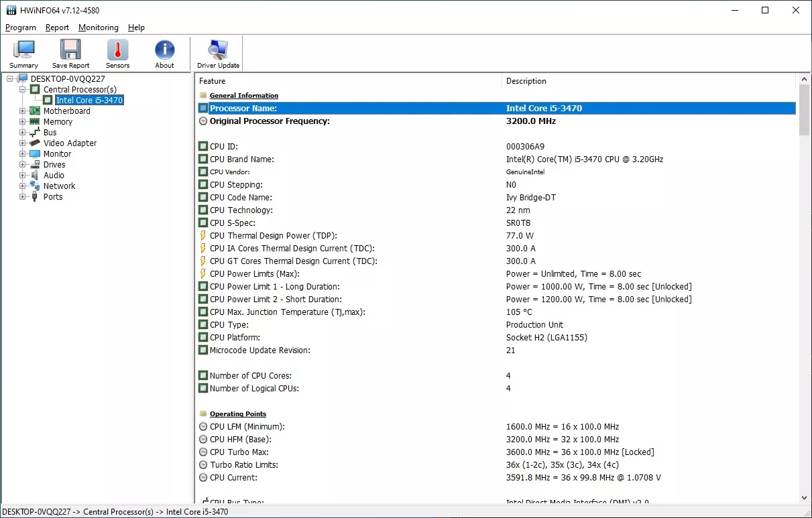Image resolution: width=812 pixels, height=518 pixels.
Task: Expand the Audio node
Action: [23, 176]
